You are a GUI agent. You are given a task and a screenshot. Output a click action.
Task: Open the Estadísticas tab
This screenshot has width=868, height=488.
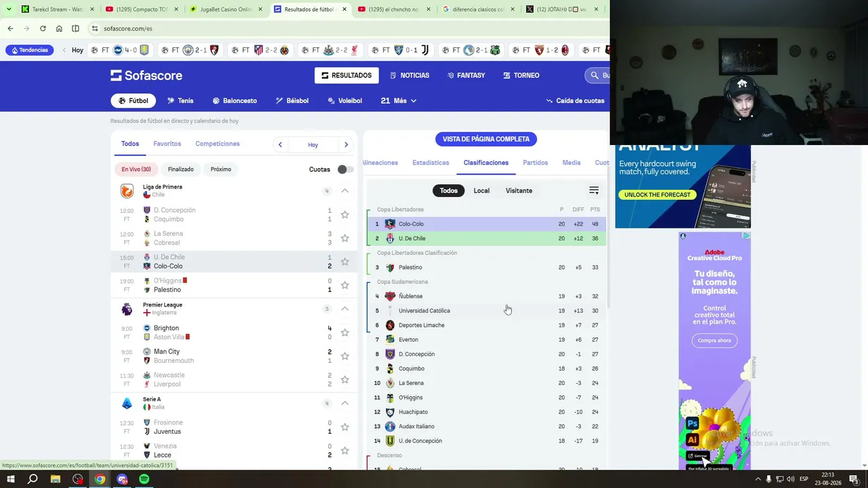point(431,163)
